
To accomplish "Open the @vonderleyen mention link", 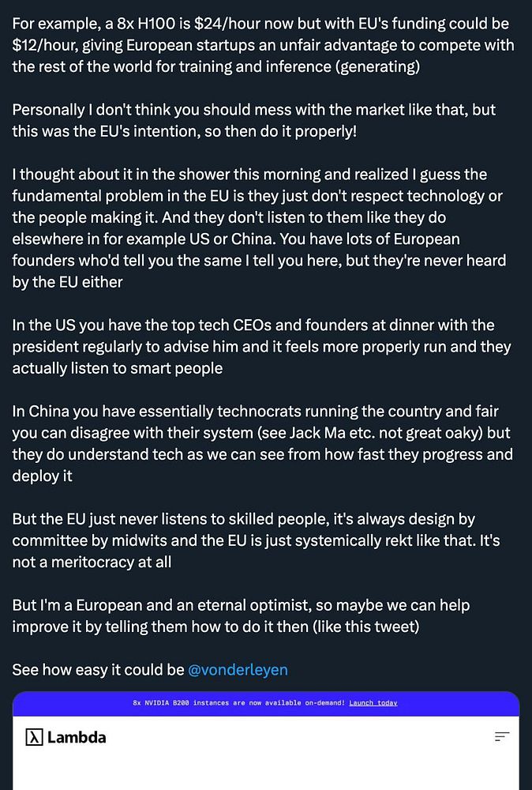I will 238,670.
